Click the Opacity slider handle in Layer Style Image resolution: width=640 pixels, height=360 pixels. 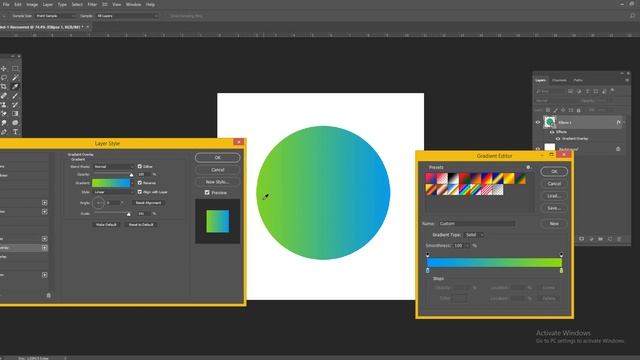click(x=131, y=175)
